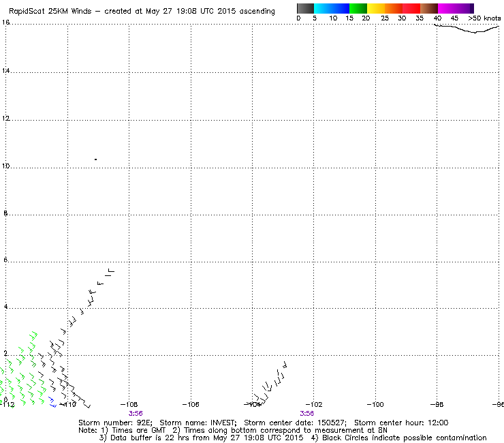Click the ">50 knots" legend label

484,18
